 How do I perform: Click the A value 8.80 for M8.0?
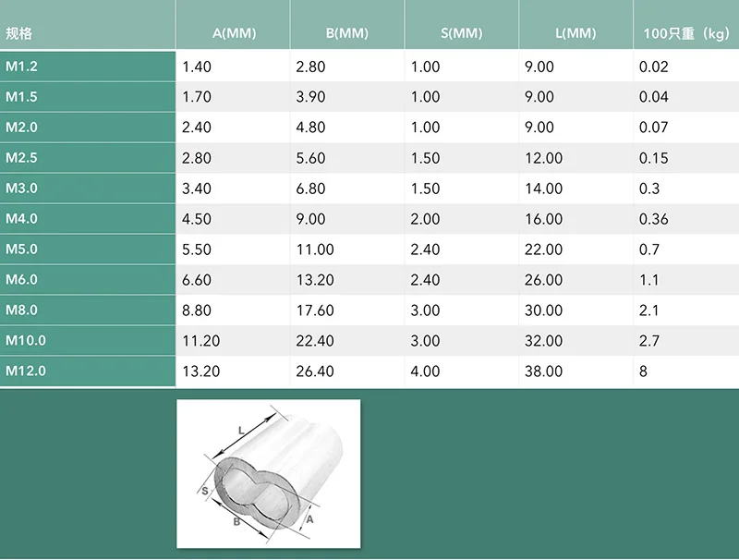pos(197,310)
